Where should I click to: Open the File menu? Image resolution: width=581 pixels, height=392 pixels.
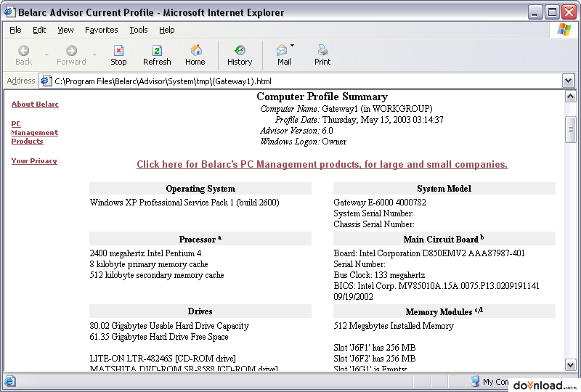tap(15, 30)
